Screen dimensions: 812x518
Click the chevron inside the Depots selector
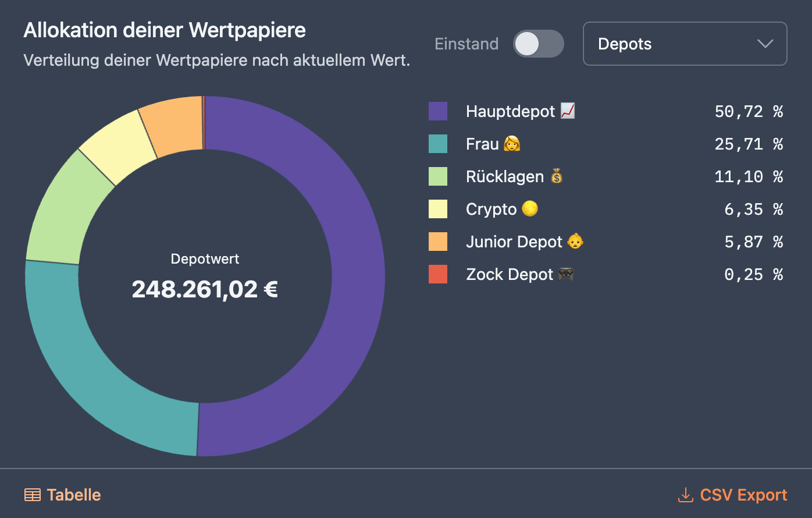[765, 44]
